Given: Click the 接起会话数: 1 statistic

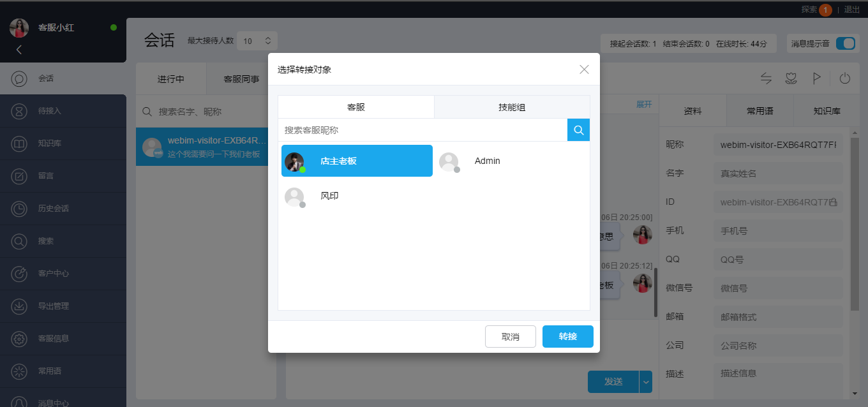Looking at the screenshot, I should tap(633, 43).
